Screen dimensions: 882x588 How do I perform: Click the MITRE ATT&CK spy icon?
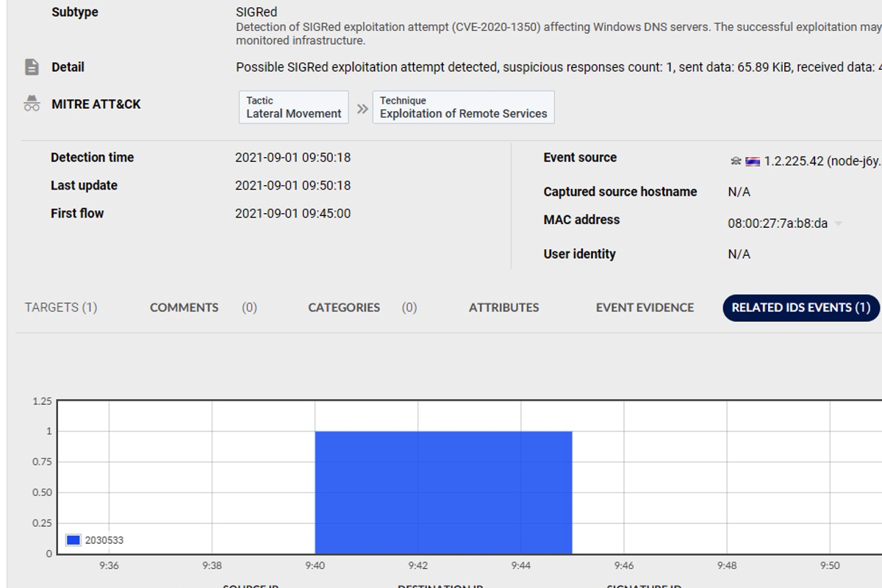[x=32, y=104]
